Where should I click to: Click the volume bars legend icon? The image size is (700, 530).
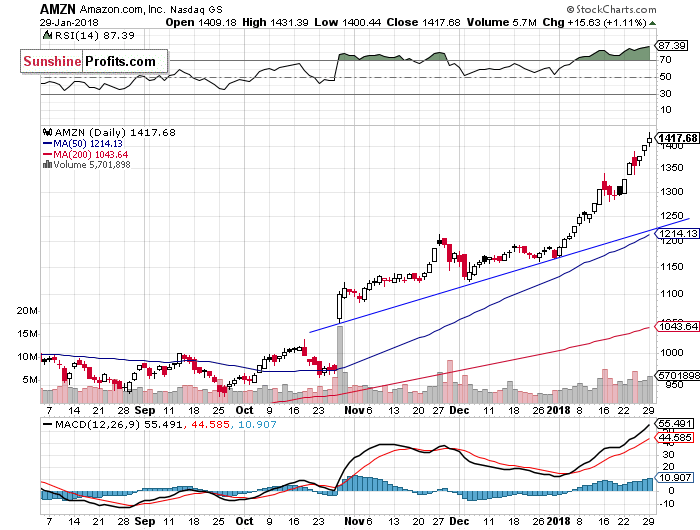47,165
